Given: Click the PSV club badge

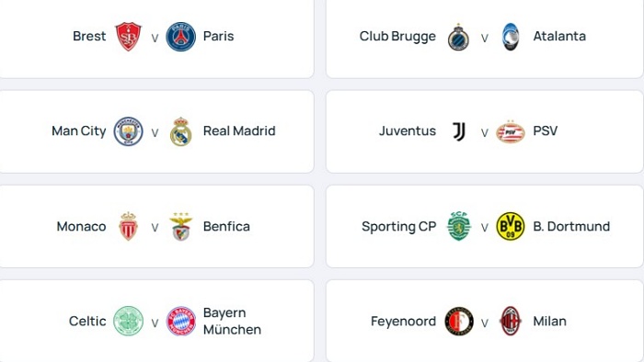Looking at the screenshot, I should pyautogui.click(x=511, y=131).
